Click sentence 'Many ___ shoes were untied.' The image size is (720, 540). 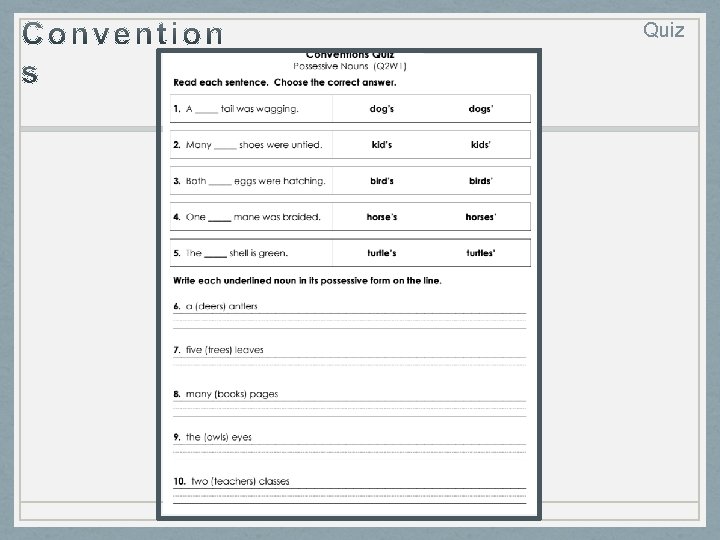click(x=248, y=145)
